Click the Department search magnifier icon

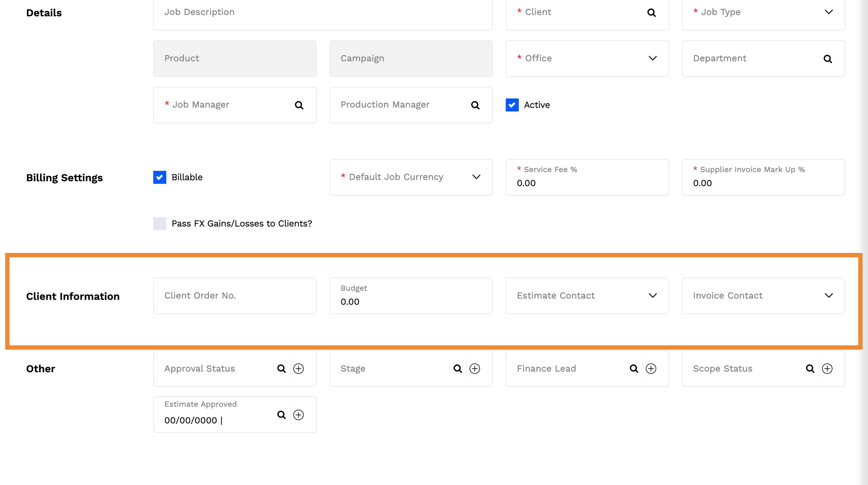pyautogui.click(x=828, y=59)
